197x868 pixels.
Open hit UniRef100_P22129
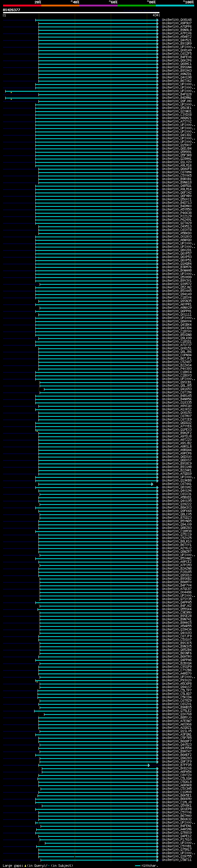tap(177, 216)
